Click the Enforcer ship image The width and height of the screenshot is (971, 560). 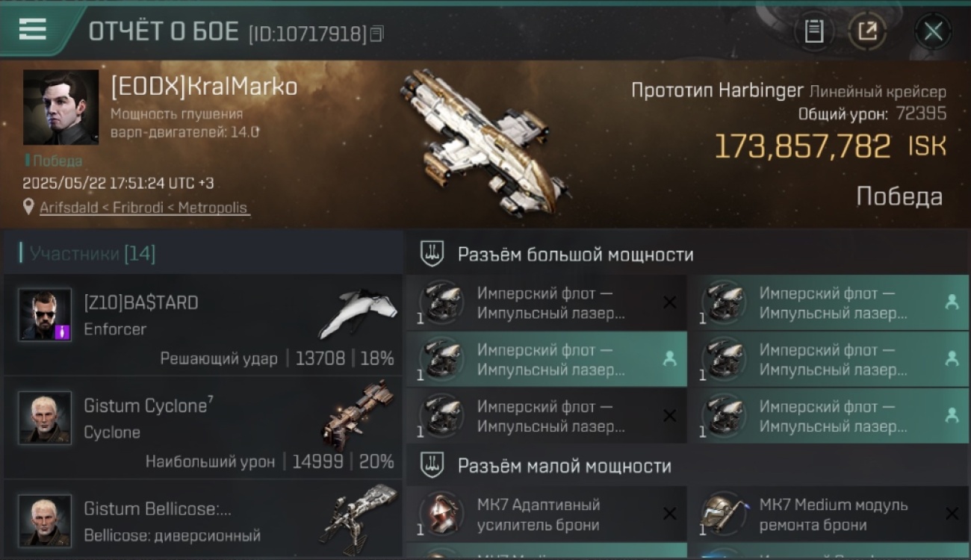tap(358, 312)
